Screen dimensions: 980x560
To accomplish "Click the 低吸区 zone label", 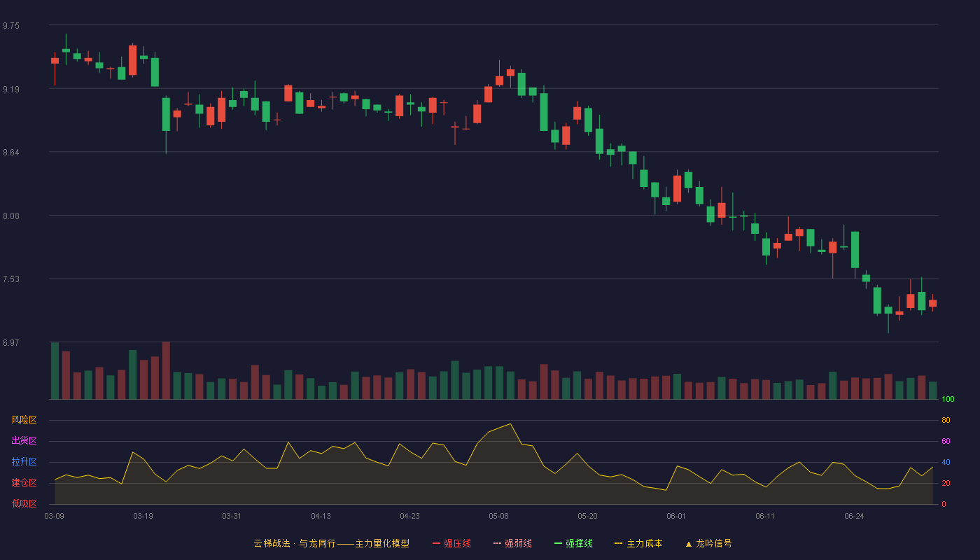I will [x=24, y=504].
